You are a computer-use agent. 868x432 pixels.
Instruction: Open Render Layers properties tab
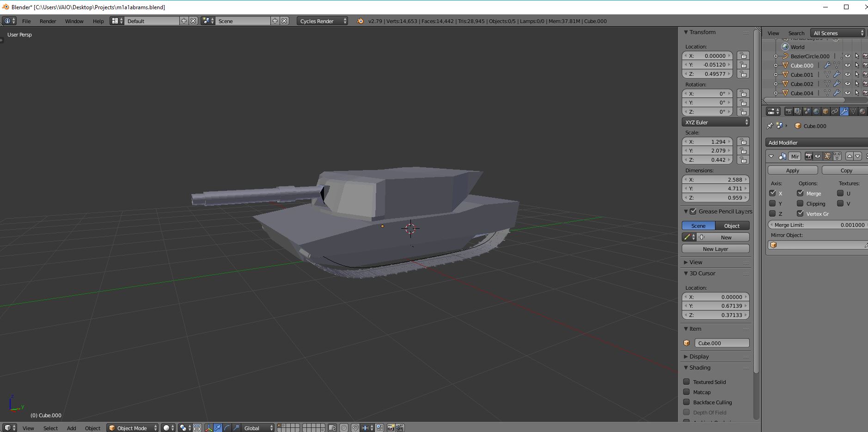[798, 111]
